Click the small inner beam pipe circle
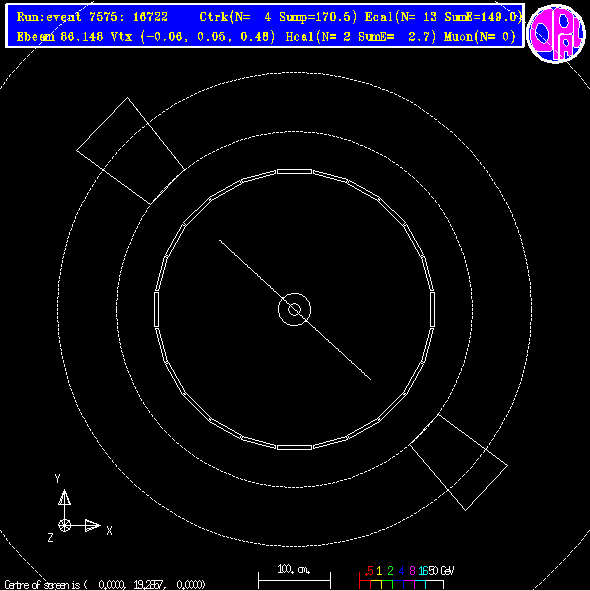The width and height of the screenshot is (590, 591). pyautogui.click(x=294, y=309)
